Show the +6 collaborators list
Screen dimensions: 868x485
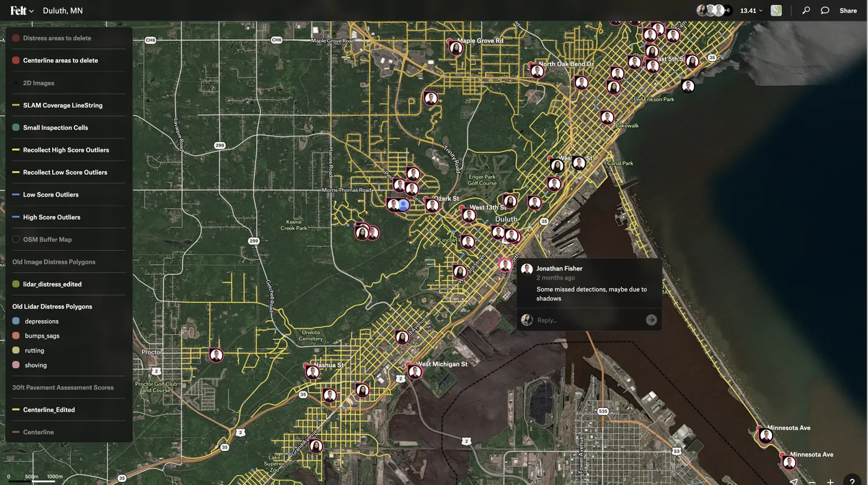click(727, 11)
